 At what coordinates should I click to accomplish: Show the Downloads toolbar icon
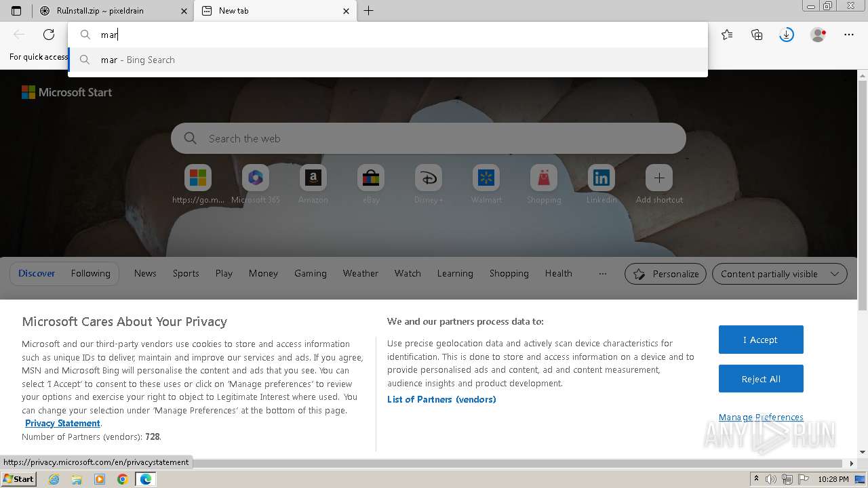(787, 35)
